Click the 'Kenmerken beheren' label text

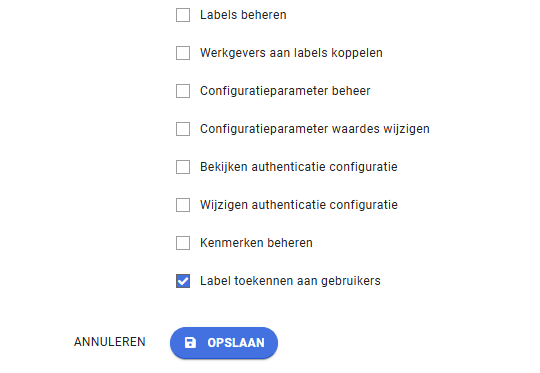256,243
